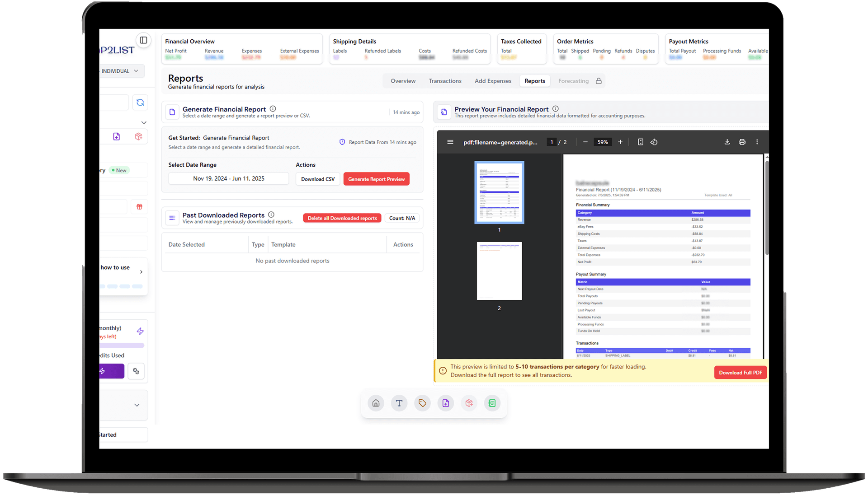Click the orange tag icon in bottom dock
The image size is (868, 495).
pyautogui.click(x=422, y=403)
